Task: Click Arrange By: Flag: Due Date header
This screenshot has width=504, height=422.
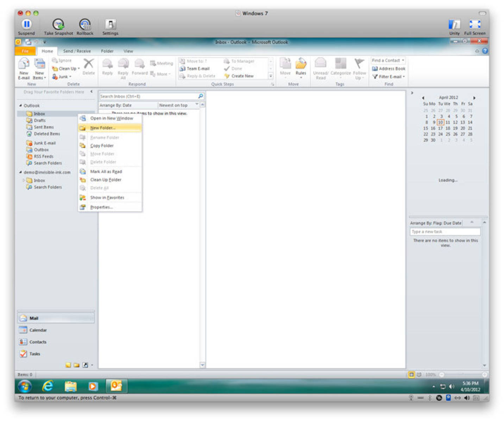Action: [436, 223]
